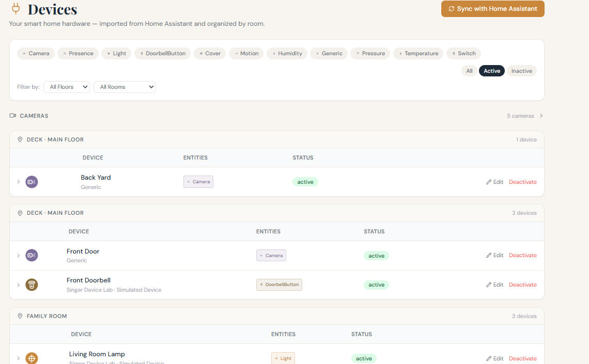589x364 pixels.
Task: Toggle the DoorbellButton type filter chip
Action: (x=163, y=53)
